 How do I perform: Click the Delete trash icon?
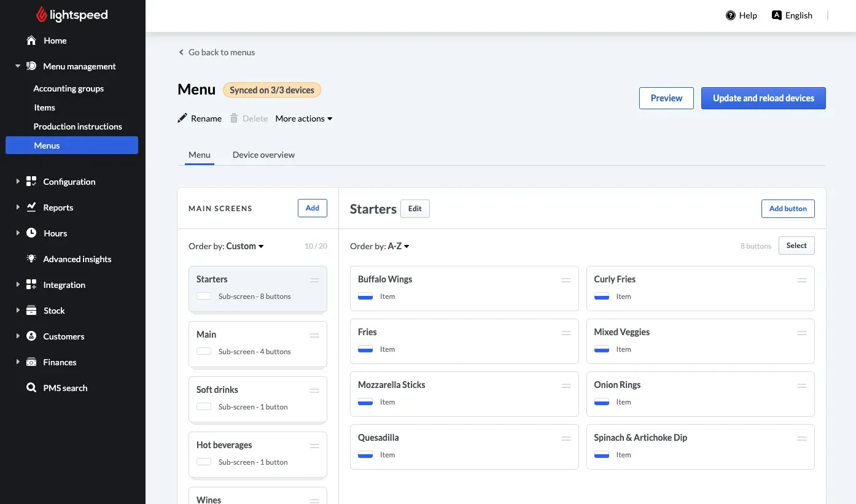point(234,118)
